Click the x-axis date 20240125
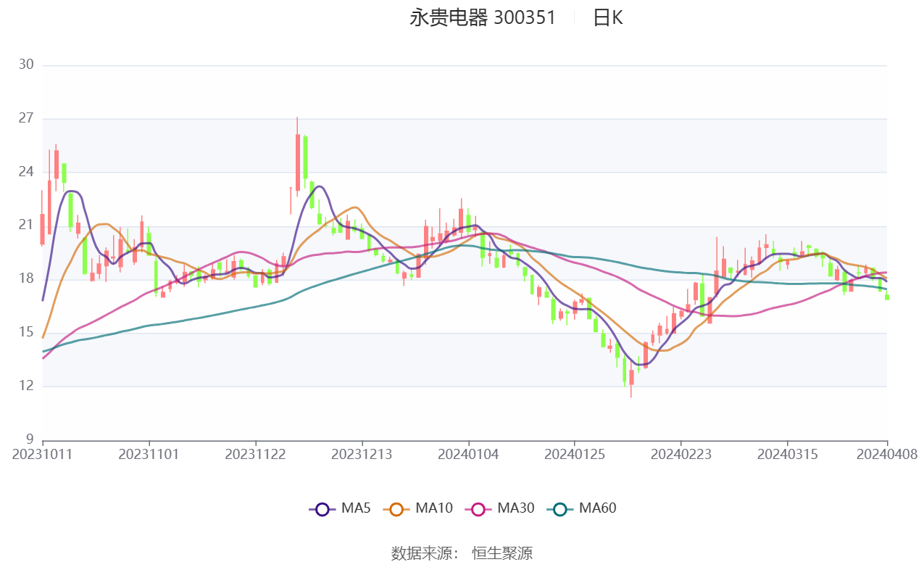 (x=574, y=454)
